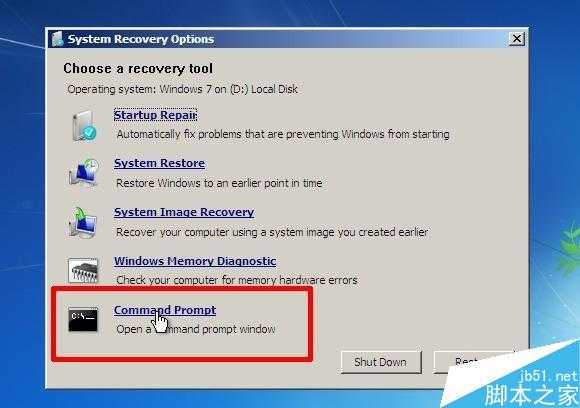This screenshot has width=580, height=408.
Task: Click the System Image Recovery icon
Action: coord(83,222)
